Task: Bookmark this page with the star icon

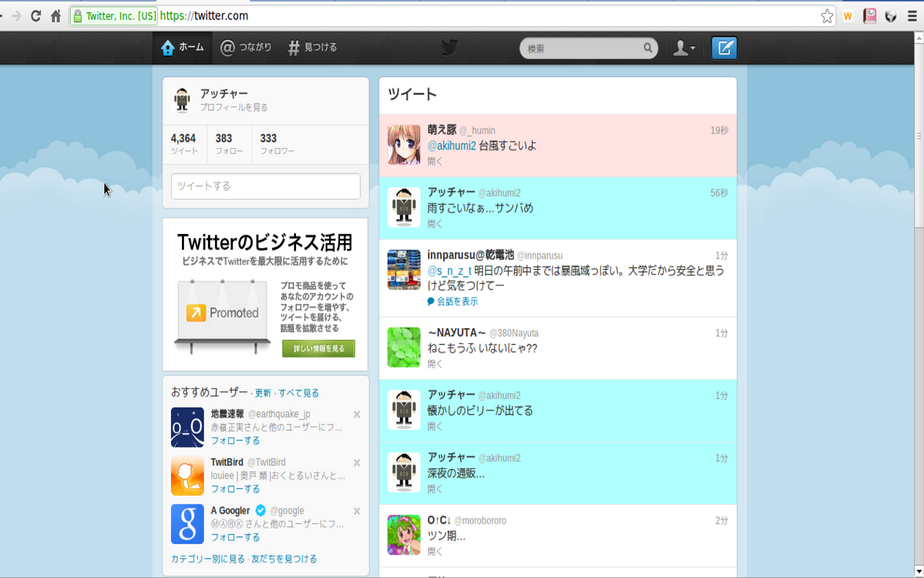Action: pos(827,16)
